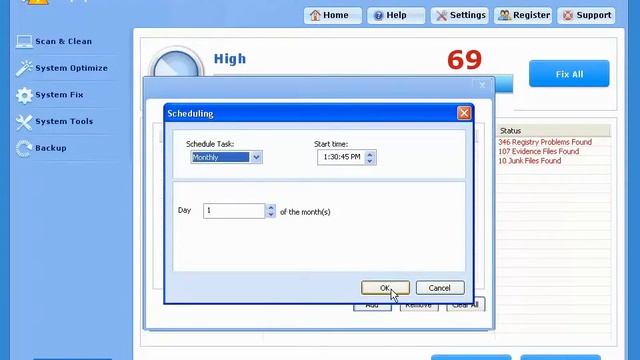Click the Support lifebuoy icon
The width and height of the screenshot is (640, 360).
click(568, 16)
